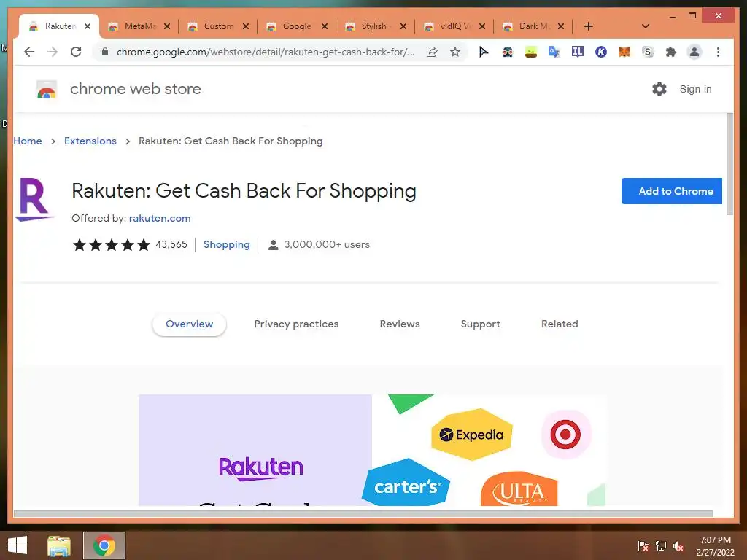
Task: Click the network tray icon
Action: [x=661, y=545]
